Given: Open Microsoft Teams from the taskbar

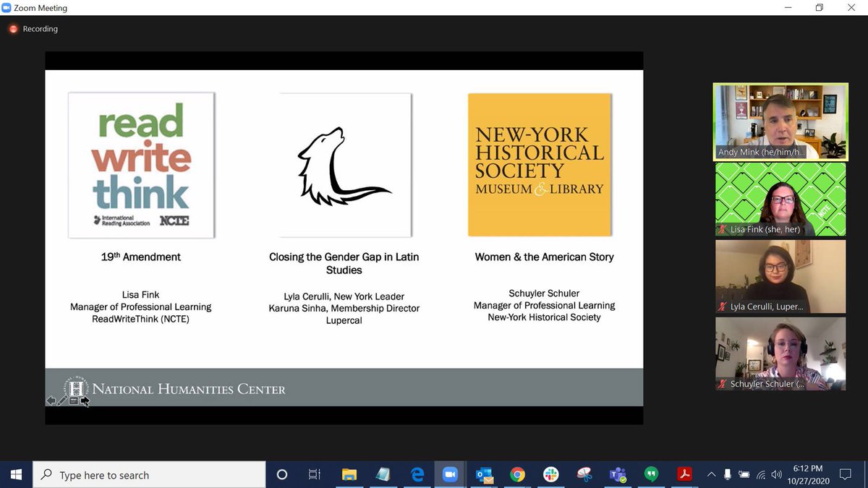Looking at the screenshot, I should (618, 475).
